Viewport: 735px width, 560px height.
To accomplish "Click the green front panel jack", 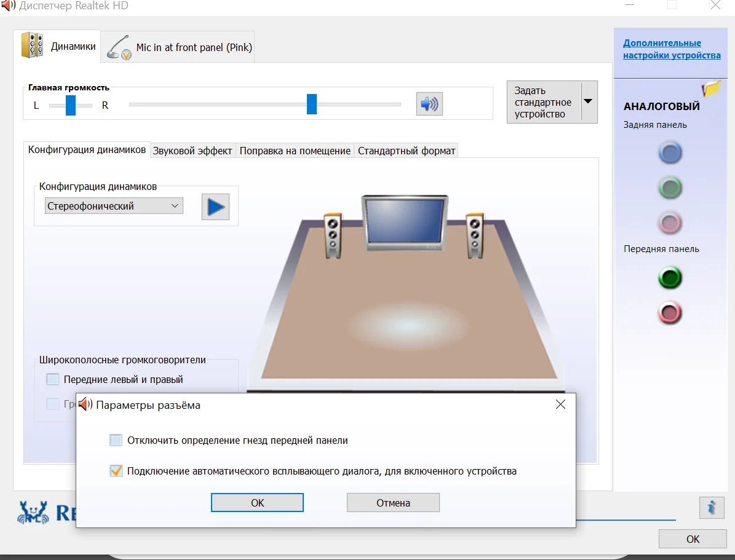I will coord(670,278).
